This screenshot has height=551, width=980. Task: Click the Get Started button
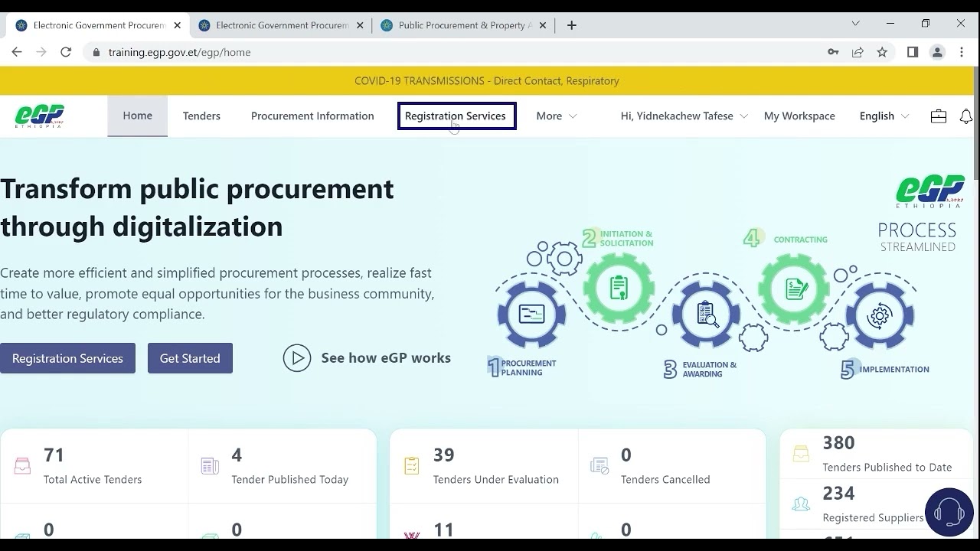(x=190, y=358)
